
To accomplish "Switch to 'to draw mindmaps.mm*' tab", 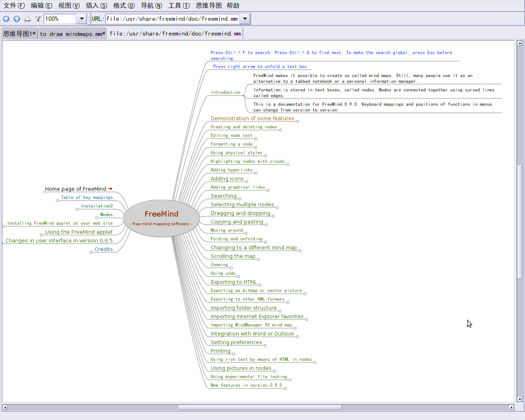I will 73,34.
